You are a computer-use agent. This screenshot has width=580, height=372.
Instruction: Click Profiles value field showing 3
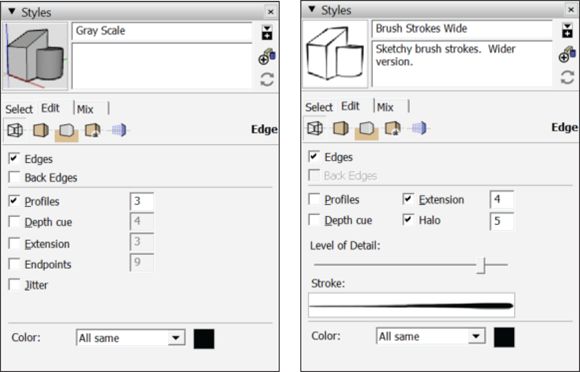142,202
